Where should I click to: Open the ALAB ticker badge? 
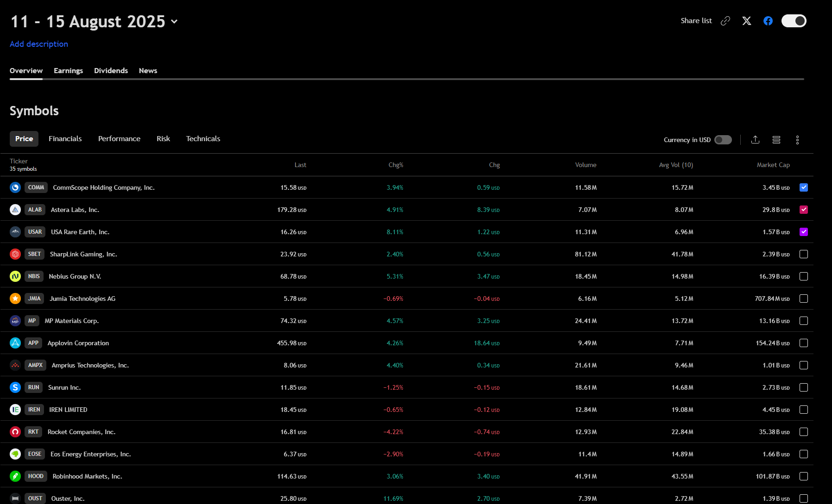coord(35,210)
